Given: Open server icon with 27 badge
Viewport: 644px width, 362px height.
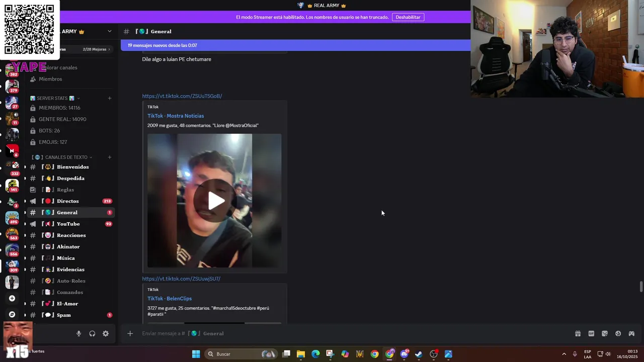Looking at the screenshot, I should pos(12,102).
